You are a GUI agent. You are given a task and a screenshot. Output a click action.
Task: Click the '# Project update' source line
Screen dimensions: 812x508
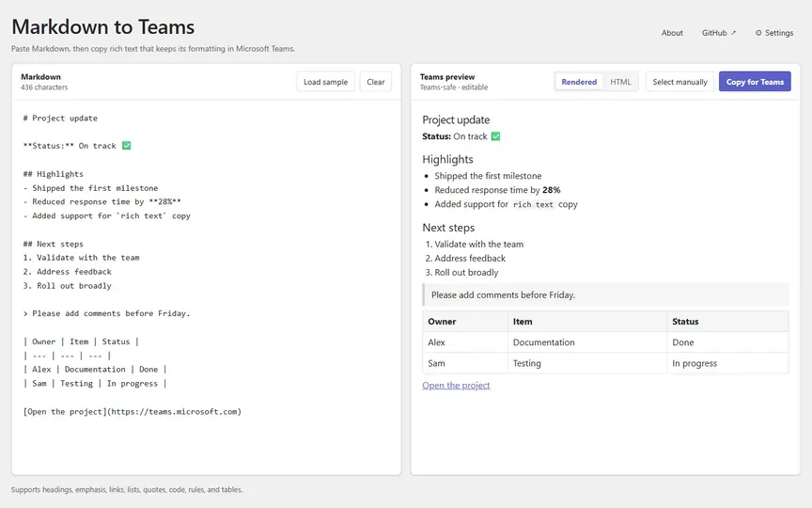60,119
